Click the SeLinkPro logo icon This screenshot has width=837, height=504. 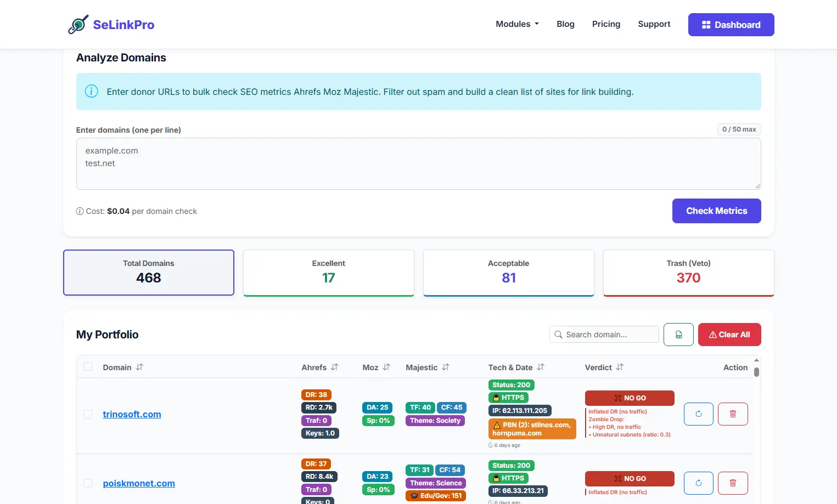pos(78,25)
